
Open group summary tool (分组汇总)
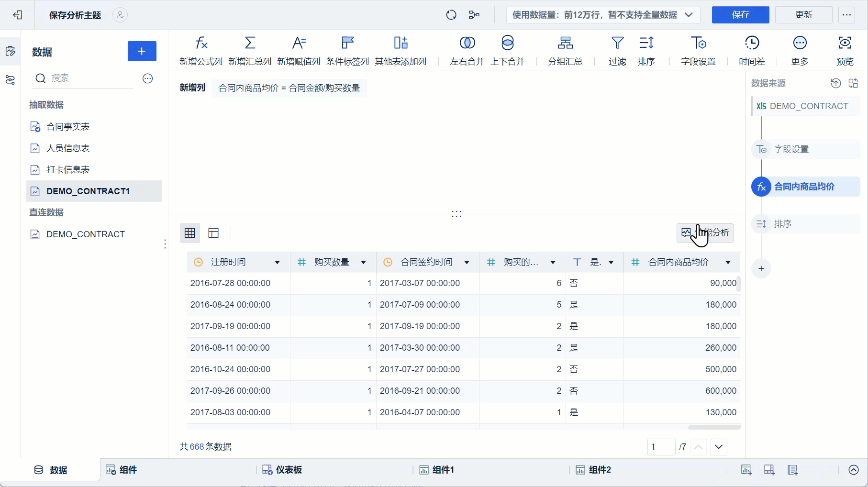click(x=565, y=50)
